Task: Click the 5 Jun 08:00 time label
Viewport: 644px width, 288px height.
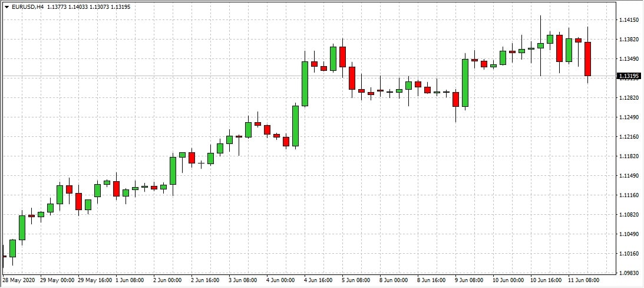Action: [x=356, y=280]
